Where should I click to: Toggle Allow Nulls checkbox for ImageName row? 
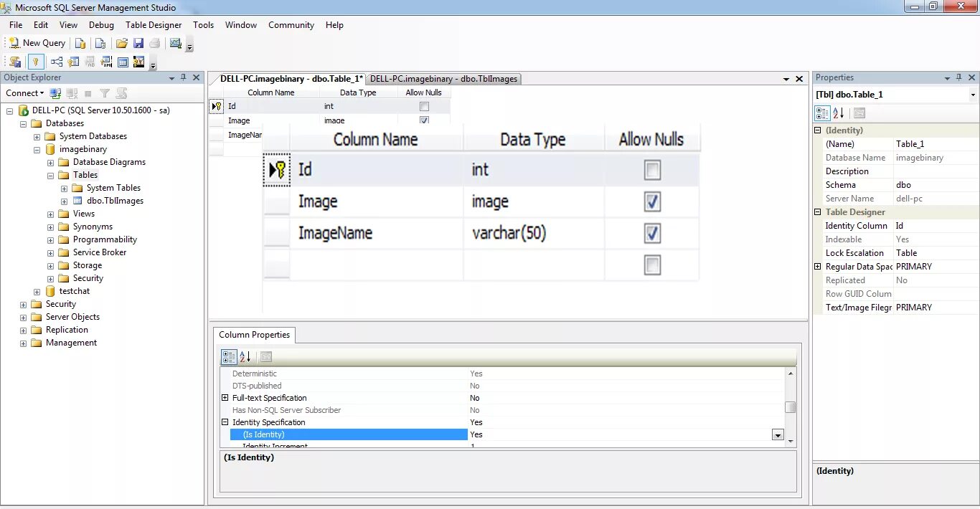(652, 234)
